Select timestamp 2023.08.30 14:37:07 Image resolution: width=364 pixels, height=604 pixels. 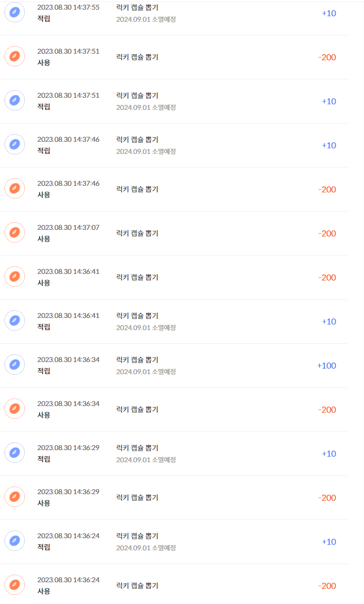click(68, 227)
